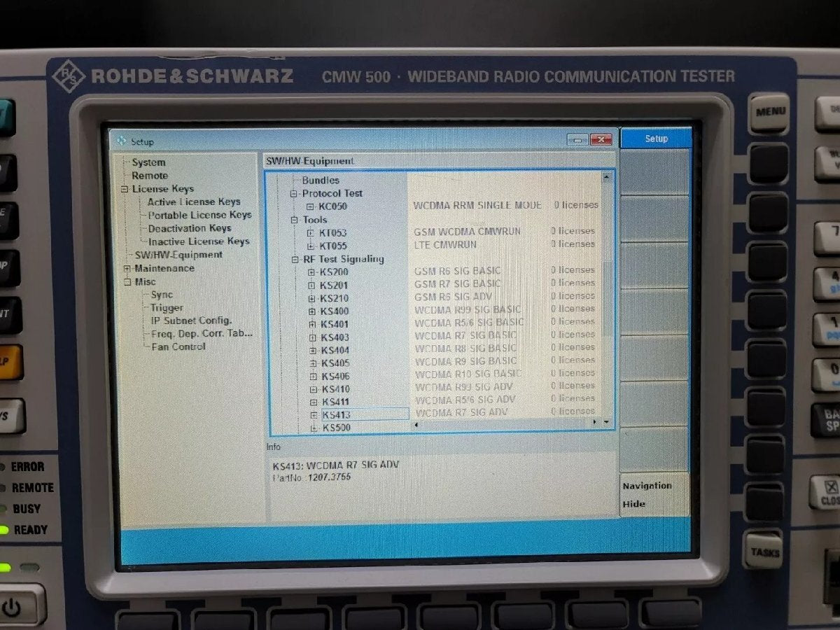Click the power standby button
Viewport: 840px width, 630px height.
pyautogui.click(x=12, y=606)
